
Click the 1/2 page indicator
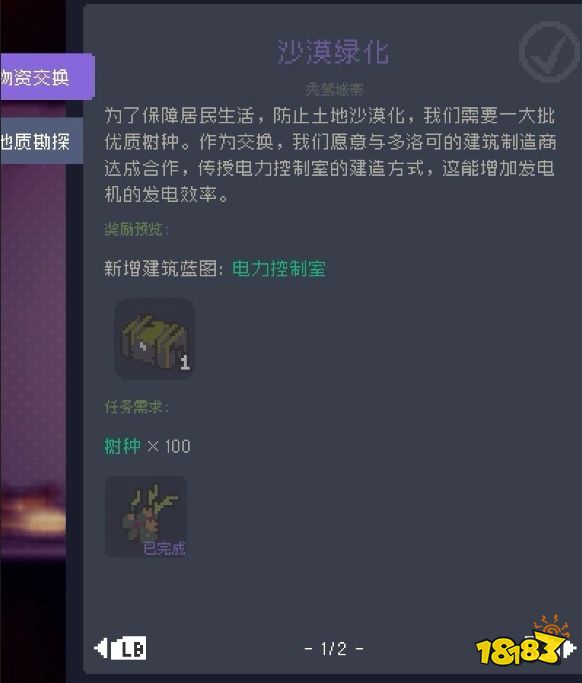(334, 649)
